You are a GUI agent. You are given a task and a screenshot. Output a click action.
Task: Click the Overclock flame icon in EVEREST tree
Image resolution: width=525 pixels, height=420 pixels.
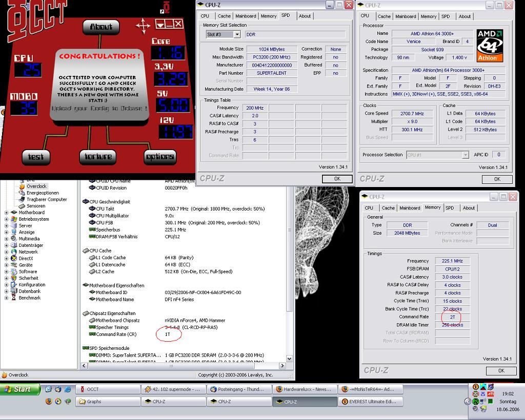[x=22, y=186]
